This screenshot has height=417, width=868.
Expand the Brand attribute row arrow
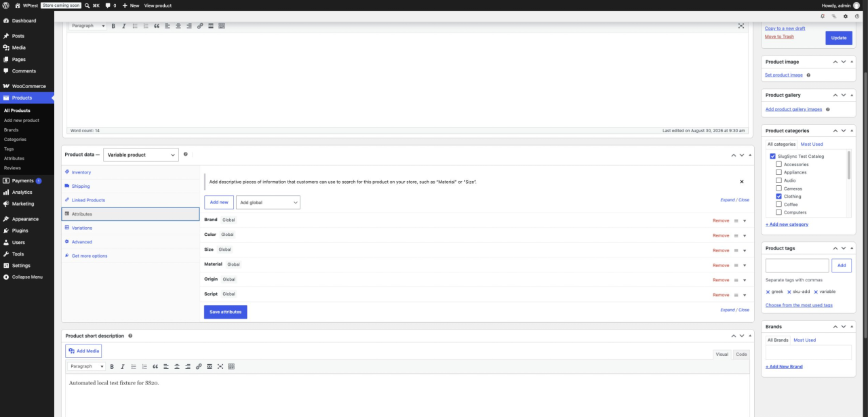coord(745,220)
